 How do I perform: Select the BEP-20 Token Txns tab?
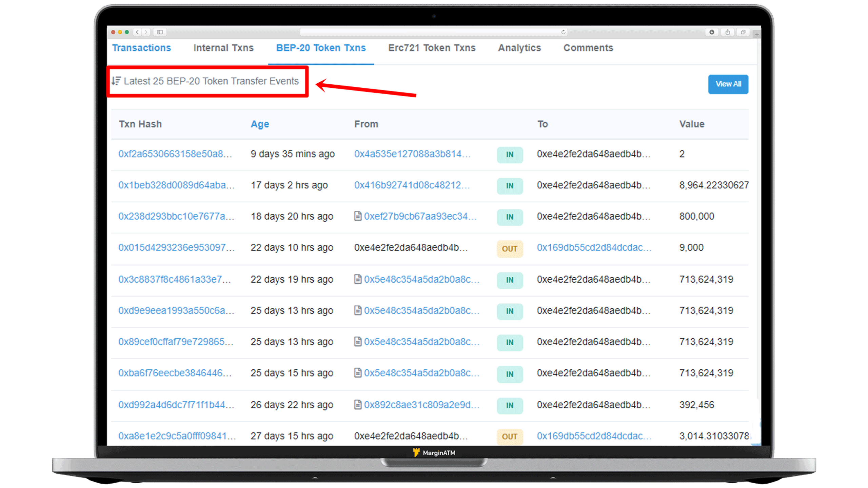pos(321,48)
